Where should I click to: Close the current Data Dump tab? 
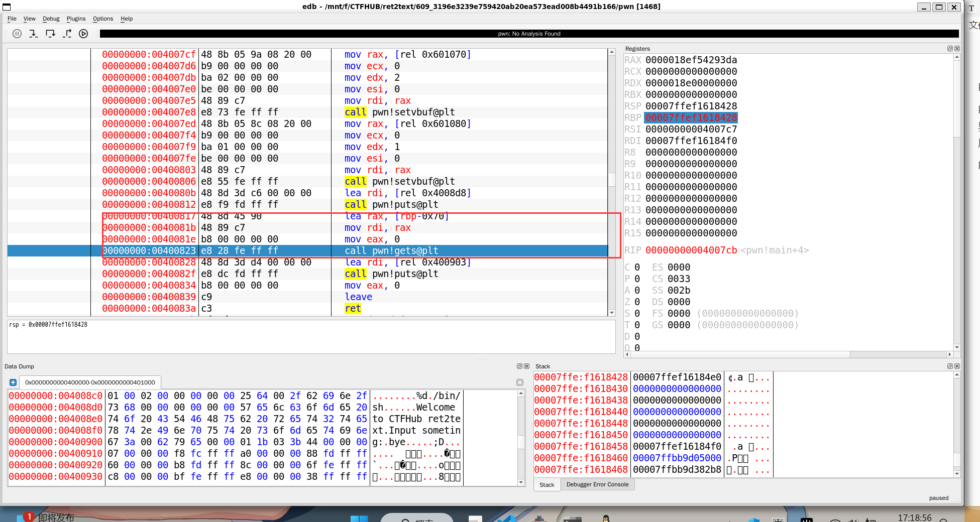click(520, 382)
